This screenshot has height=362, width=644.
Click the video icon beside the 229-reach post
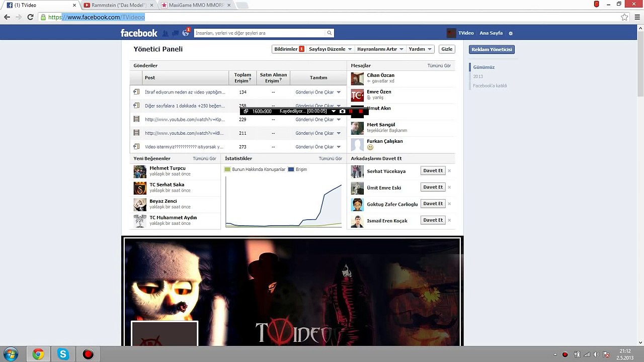[x=136, y=119]
